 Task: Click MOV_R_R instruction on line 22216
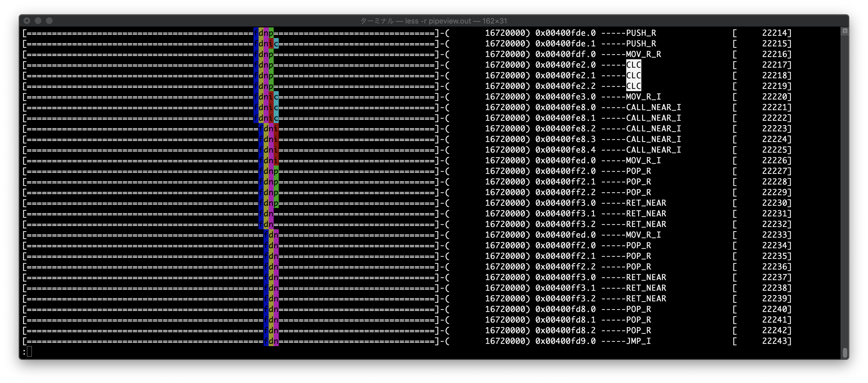point(643,54)
